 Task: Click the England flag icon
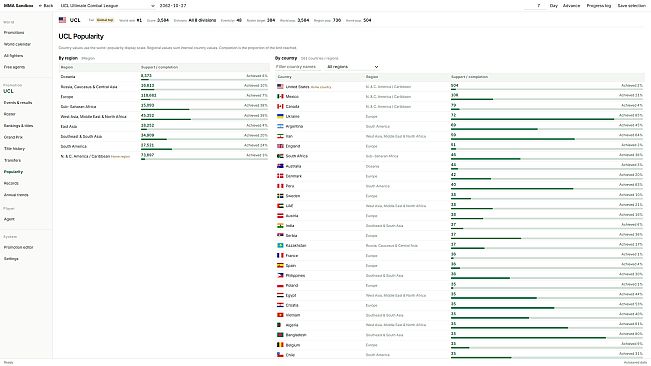tap(280, 146)
